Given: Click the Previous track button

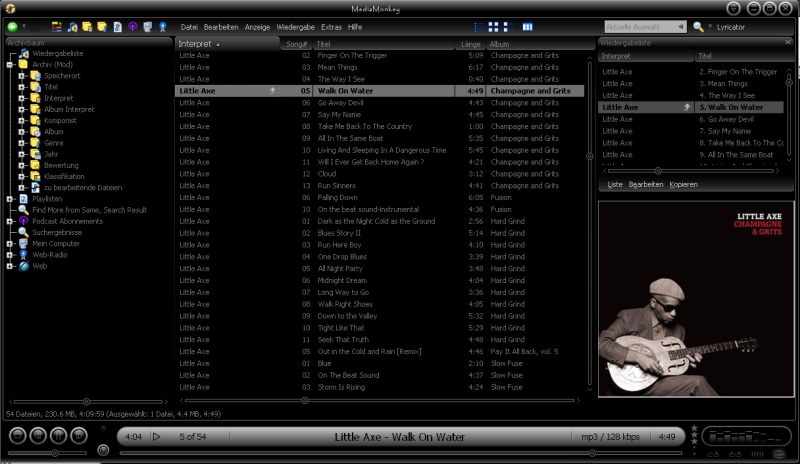Looking at the screenshot, I should [38, 435].
